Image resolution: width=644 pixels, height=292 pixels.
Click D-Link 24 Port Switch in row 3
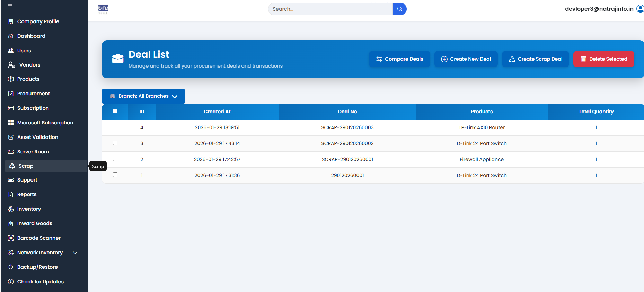click(x=482, y=143)
